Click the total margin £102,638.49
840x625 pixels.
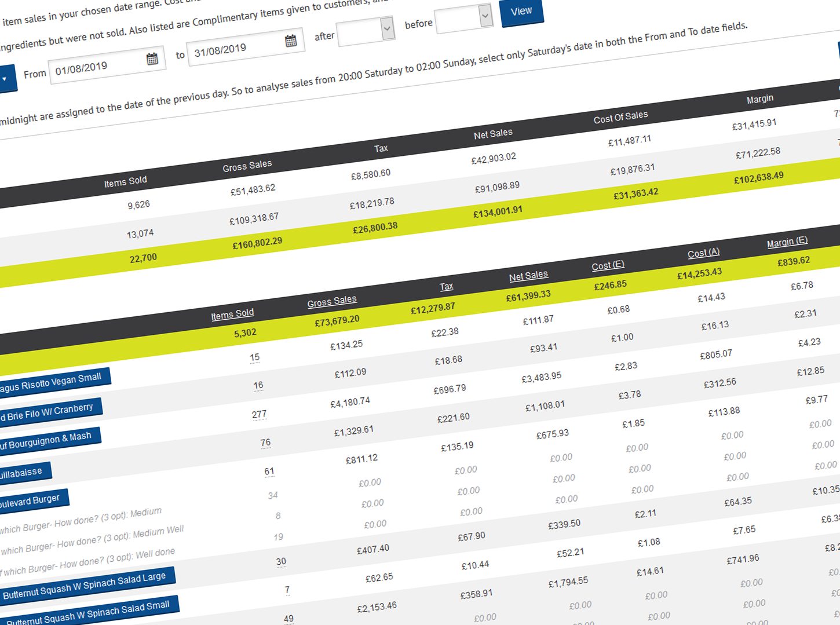[x=758, y=177]
